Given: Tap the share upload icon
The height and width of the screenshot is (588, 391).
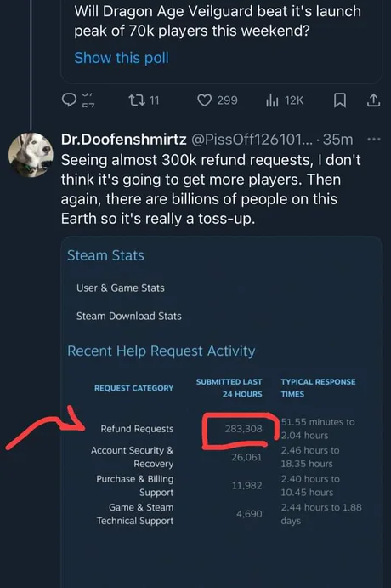Looking at the screenshot, I should [373, 100].
